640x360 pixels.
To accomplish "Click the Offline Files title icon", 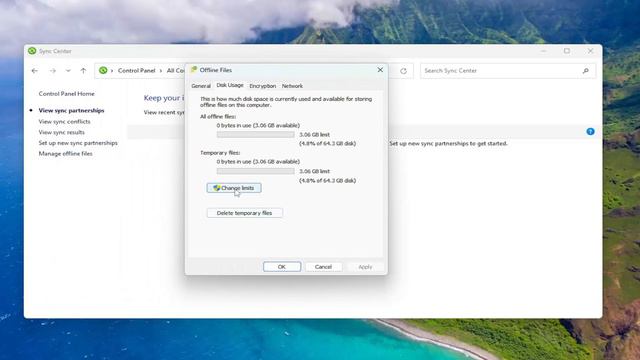I will 194,70.
